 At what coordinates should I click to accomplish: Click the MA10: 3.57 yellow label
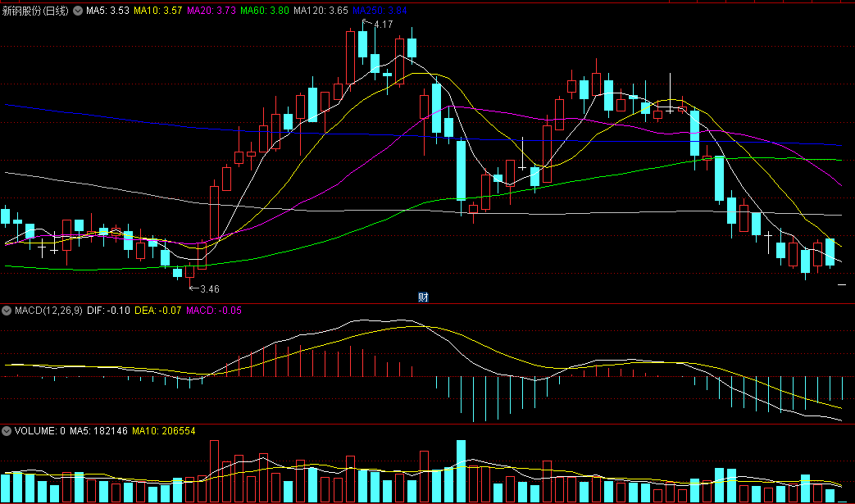click(x=158, y=11)
